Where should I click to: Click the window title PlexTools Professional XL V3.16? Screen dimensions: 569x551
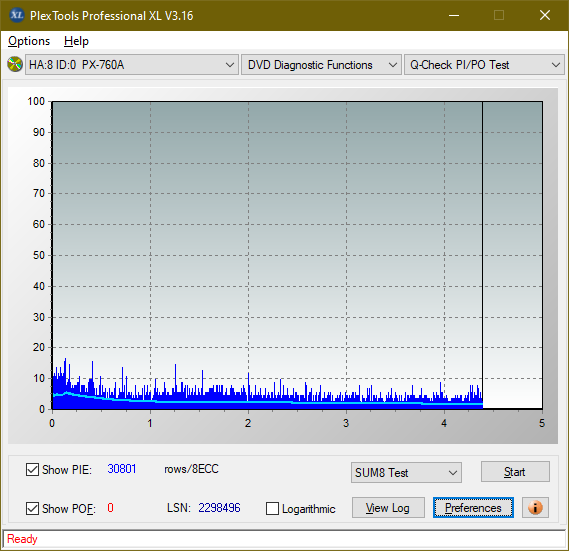[x=112, y=16]
